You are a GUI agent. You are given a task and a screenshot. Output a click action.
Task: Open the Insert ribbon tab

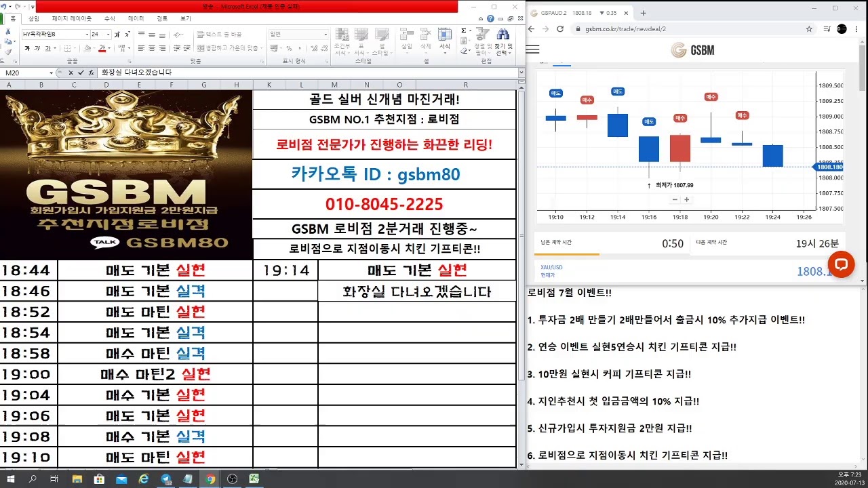[34, 19]
